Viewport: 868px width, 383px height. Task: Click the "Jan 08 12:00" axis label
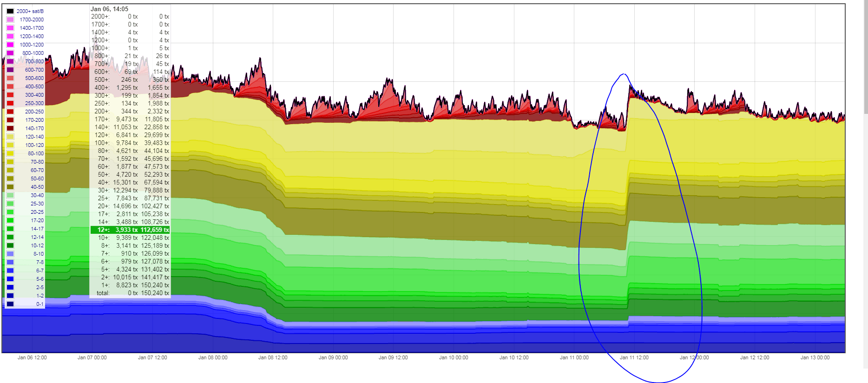(x=273, y=357)
